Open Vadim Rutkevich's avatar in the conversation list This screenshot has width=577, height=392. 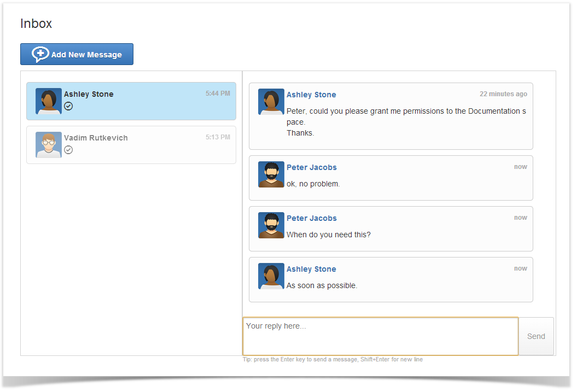click(49, 145)
